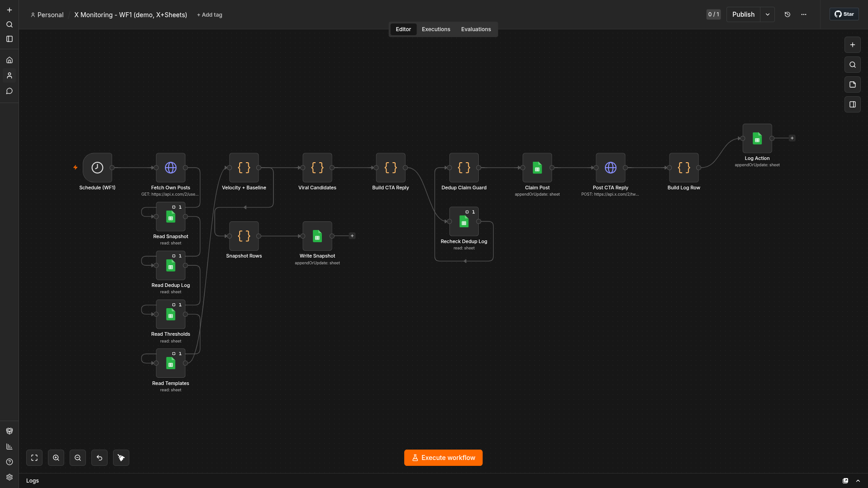Click the Add tag link
868x488 pixels.
[x=210, y=15]
